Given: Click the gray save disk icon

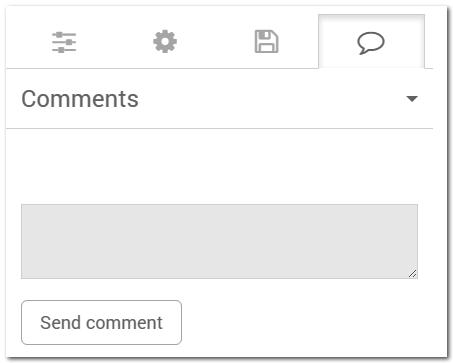Looking at the screenshot, I should pyautogui.click(x=266, y=42).
